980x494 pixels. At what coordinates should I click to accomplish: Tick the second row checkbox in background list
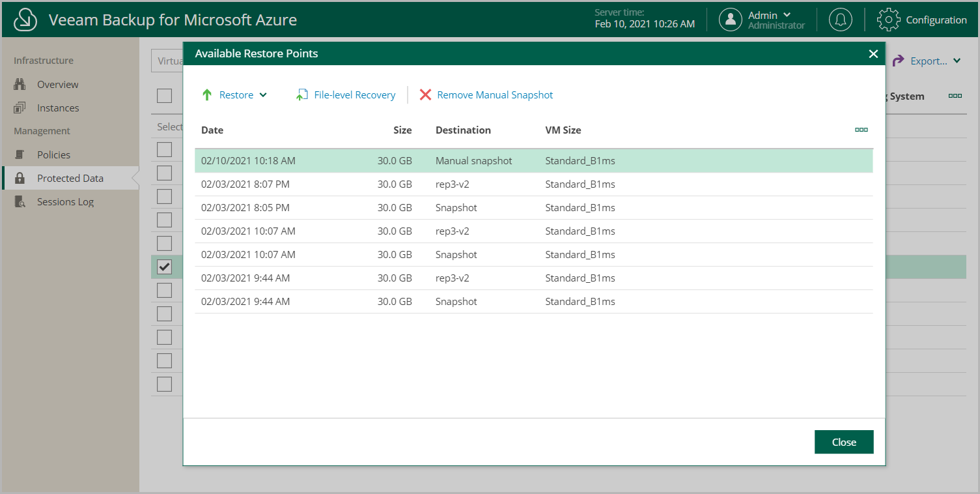tap(165, 173)
